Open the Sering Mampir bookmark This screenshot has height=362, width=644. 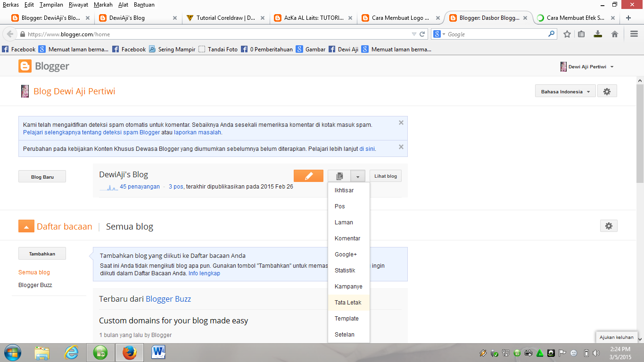(172, 49)
